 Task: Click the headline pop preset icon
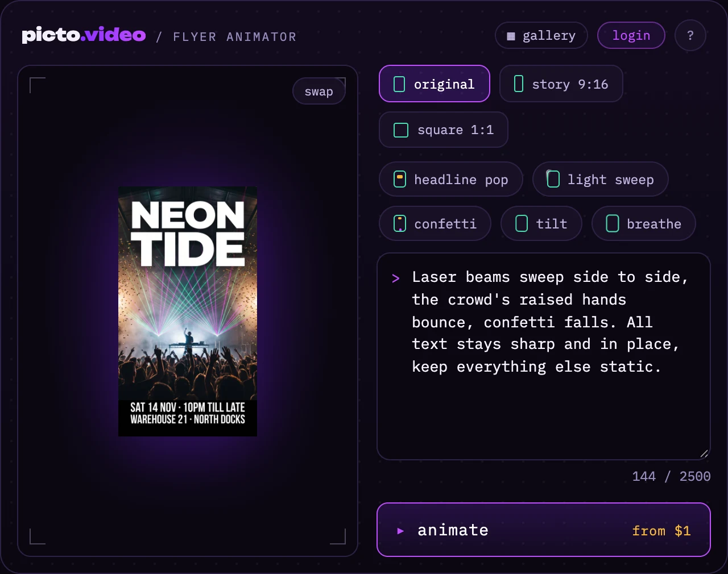[x=400, y=179]
